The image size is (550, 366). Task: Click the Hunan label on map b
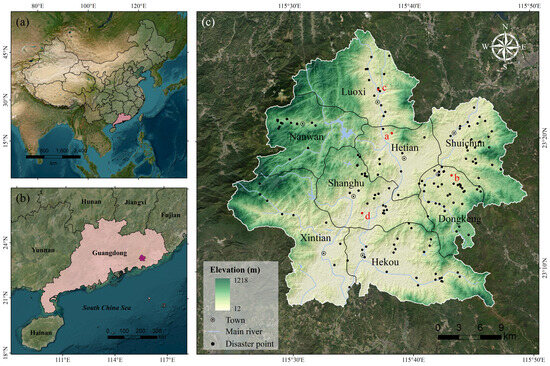click(x=91, y=201)
